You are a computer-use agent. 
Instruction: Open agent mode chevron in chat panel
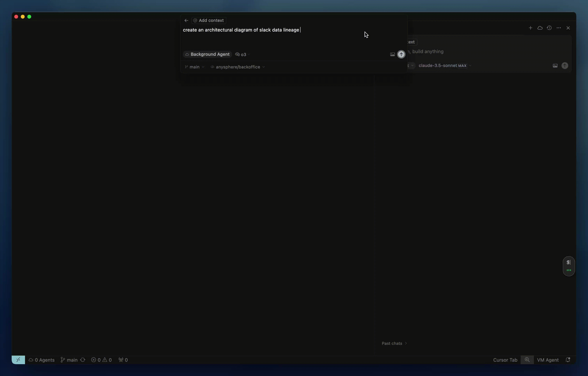pos(412,65)
